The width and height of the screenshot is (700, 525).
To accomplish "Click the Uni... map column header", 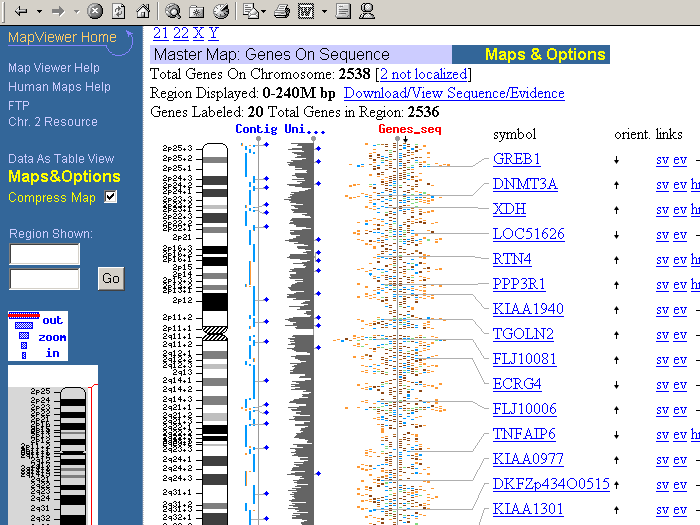I will click(x=305, y=129).
